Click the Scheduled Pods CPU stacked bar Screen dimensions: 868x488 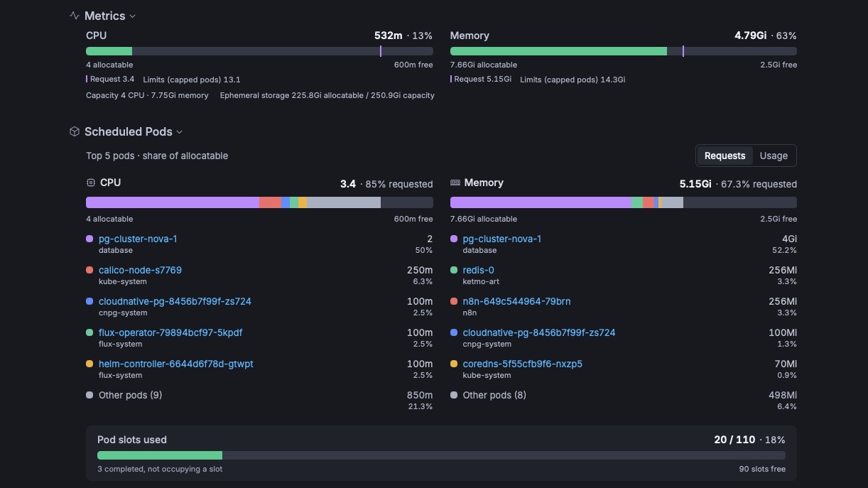[x=259, y=202]
